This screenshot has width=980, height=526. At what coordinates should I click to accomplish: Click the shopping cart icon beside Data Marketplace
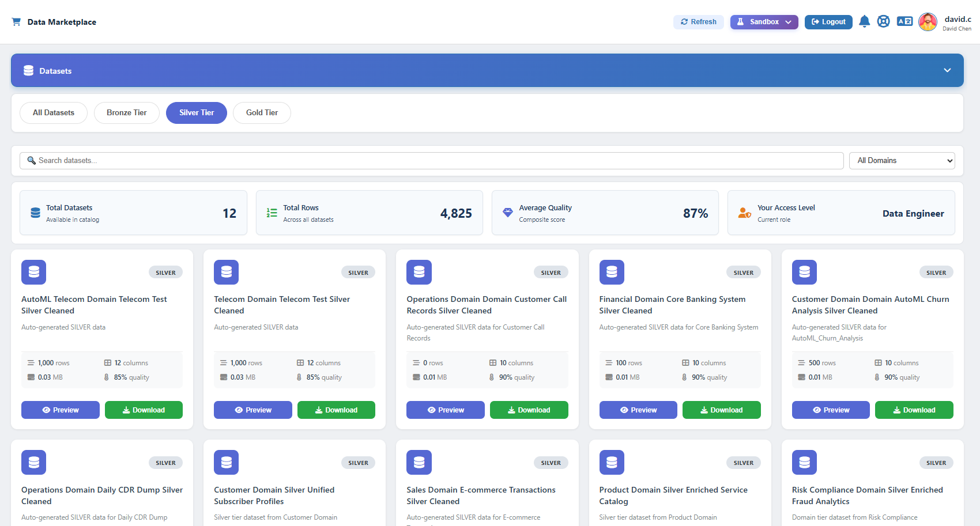[x=16, y=21]
